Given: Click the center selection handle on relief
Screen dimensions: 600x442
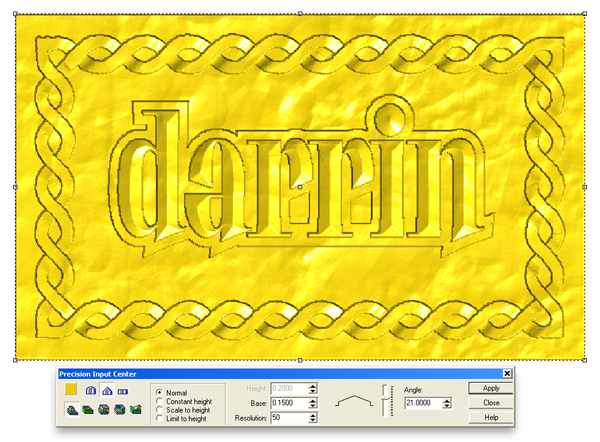Looking at the screenshot, I should tap(300, 187).
